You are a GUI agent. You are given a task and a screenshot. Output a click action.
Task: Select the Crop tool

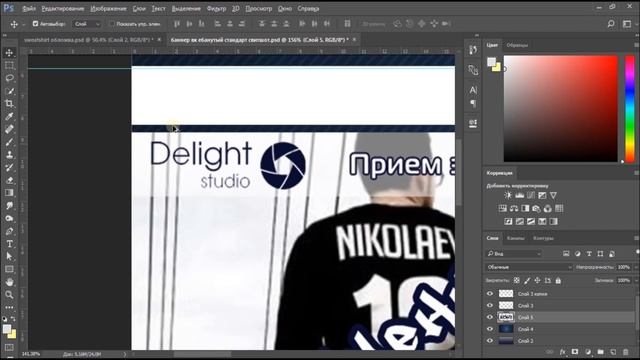9,104
